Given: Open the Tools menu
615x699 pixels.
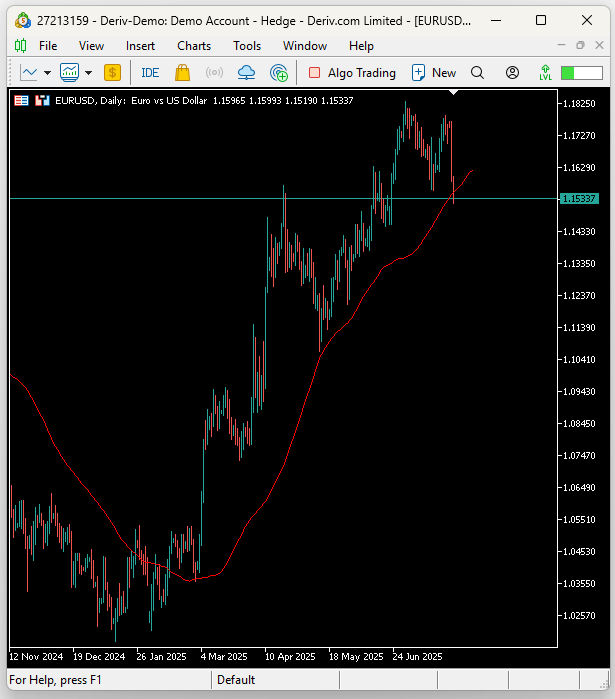Looking at the screenshot, I should (247, 46).
